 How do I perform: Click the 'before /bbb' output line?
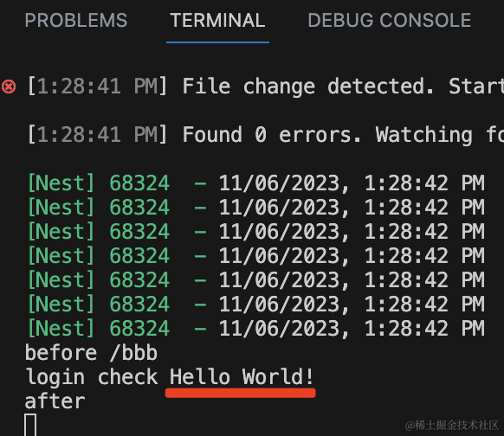pos(91,353)
